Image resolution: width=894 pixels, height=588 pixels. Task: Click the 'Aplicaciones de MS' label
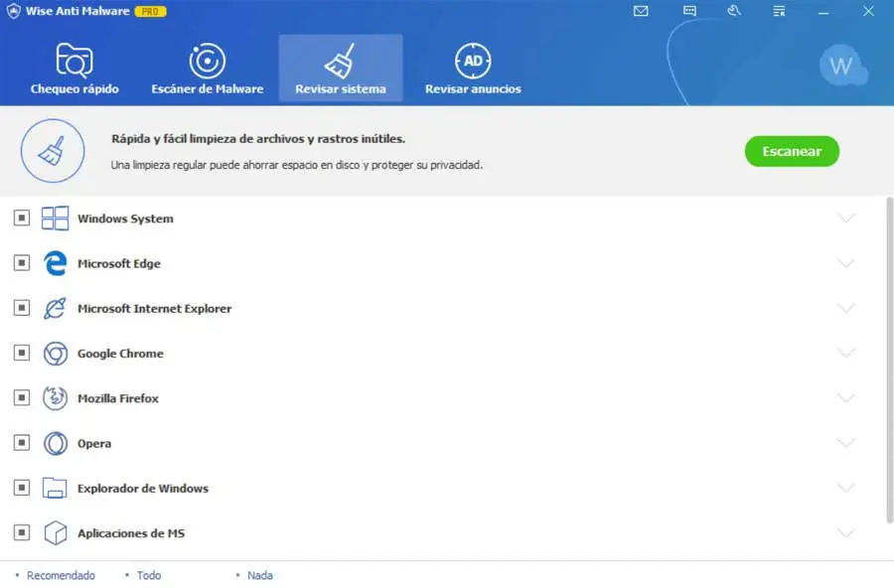(131, 533)
